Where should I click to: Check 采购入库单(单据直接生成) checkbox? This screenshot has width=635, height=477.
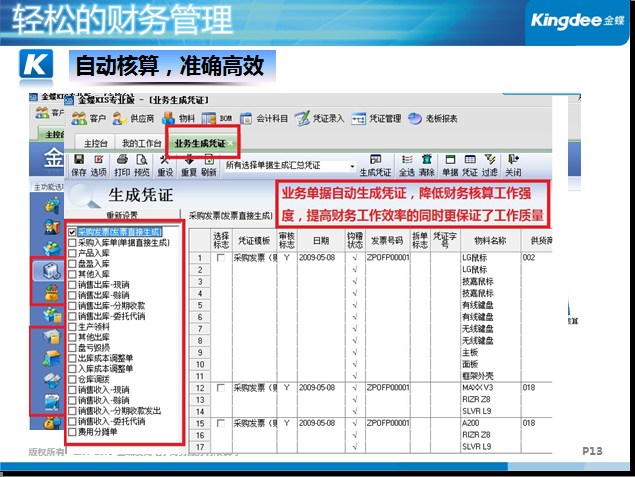pyautogui.click(x=72, y=243)
